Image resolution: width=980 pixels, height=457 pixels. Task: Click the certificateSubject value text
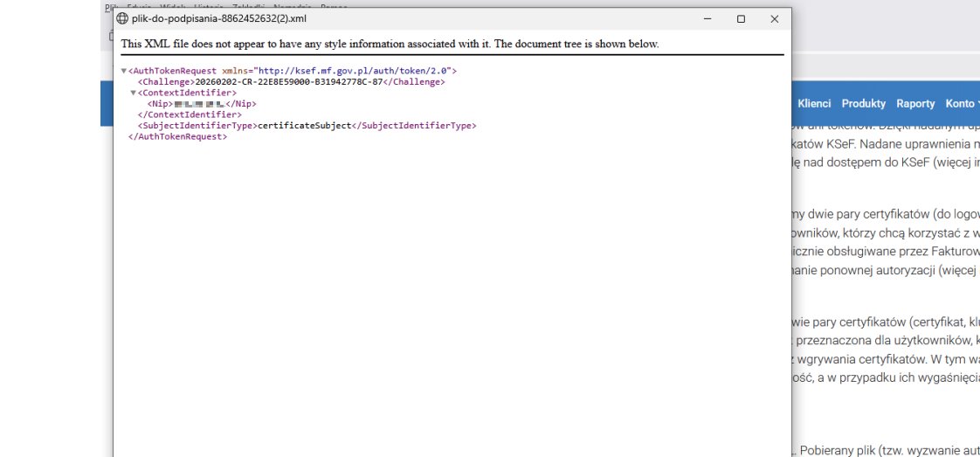304,126
